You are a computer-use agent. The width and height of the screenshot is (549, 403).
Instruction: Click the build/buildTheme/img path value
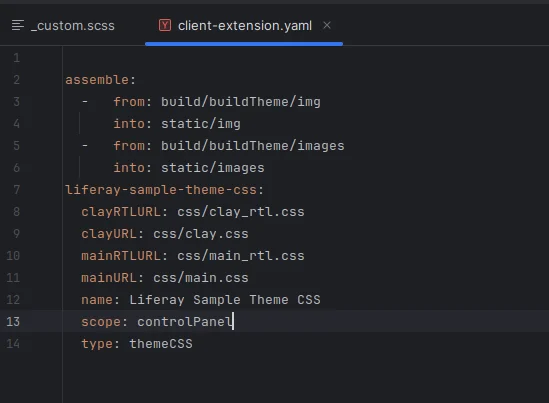(241, 102)
